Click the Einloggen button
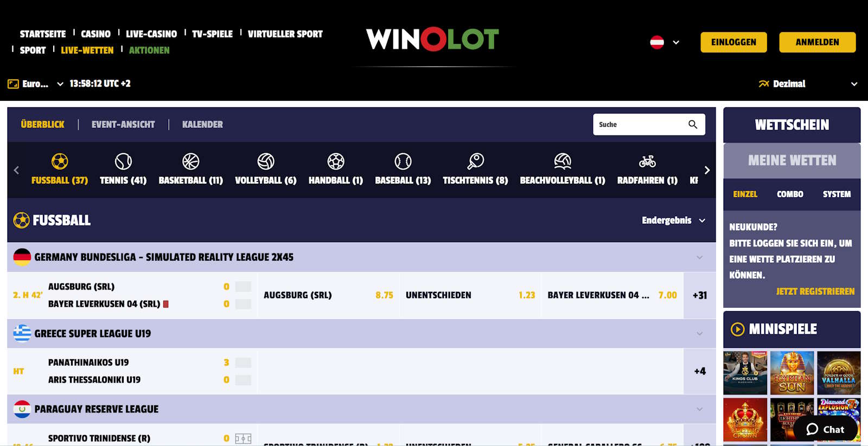The height and width of the screenshot is (446, 868). tap(733, 42)
